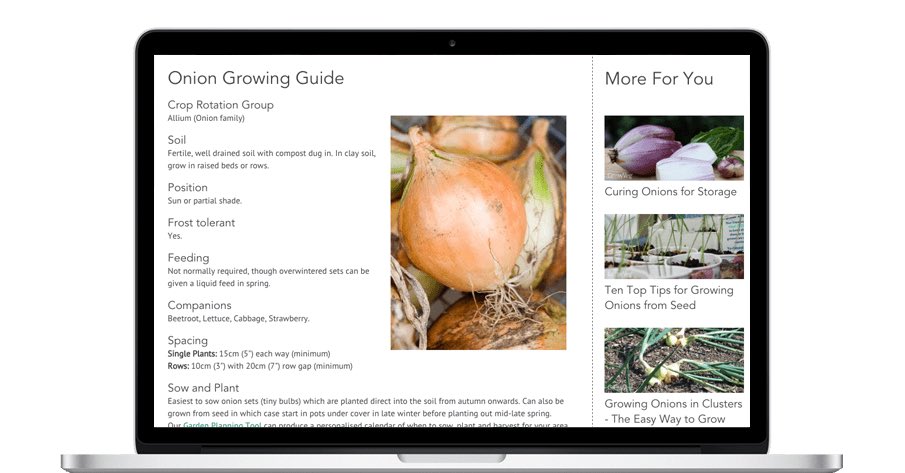Select the Onion Growing Guide heading
Image resolution: width=905 pixels, height=473 pixels.
click(x=256, y=78)
